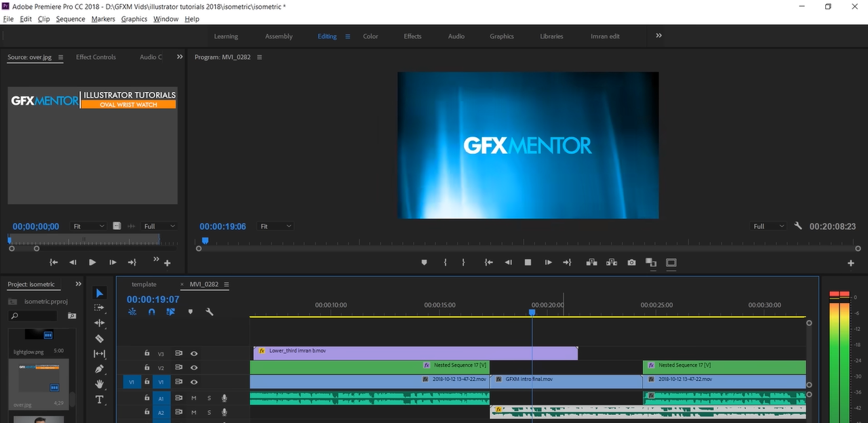Click the timeline playhead at 00:00:19:07
This screenshot has width=868, height=423.
(532, 312)
